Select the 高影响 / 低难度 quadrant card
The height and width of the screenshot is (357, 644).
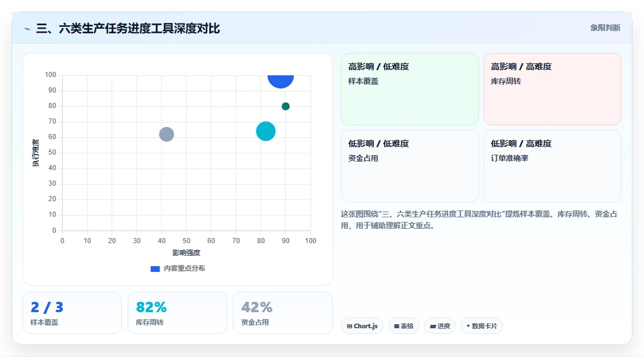410,89
